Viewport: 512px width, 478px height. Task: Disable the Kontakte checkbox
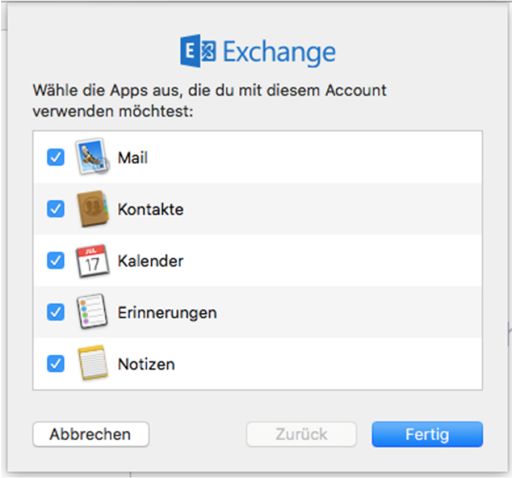55,209
